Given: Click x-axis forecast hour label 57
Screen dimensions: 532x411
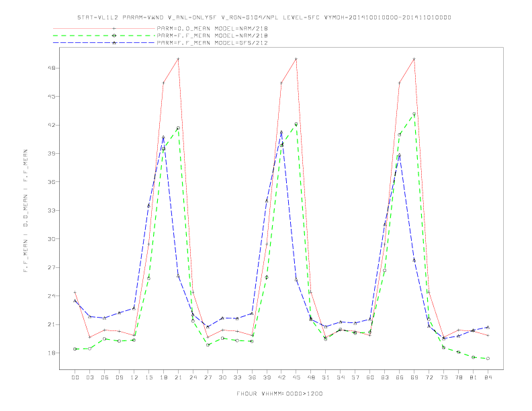Looking at the screenshot, I should [x=355, y=377].
